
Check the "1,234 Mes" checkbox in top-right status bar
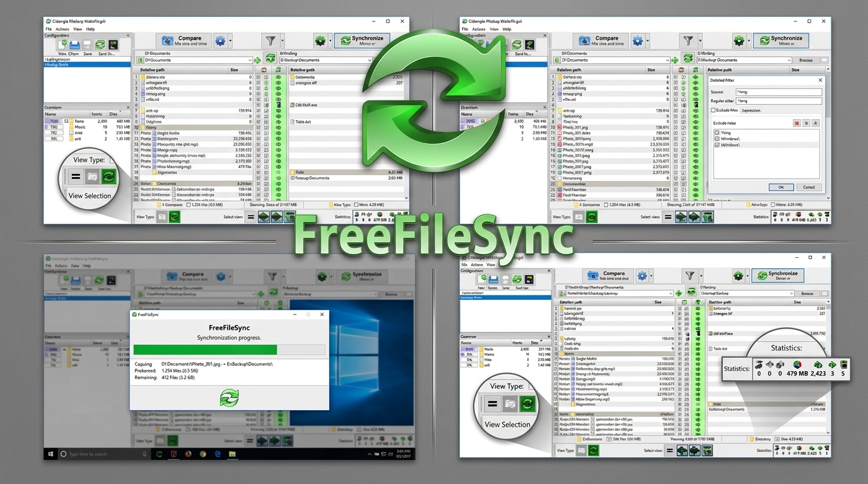pyautogui.click(x=607, y=205)
